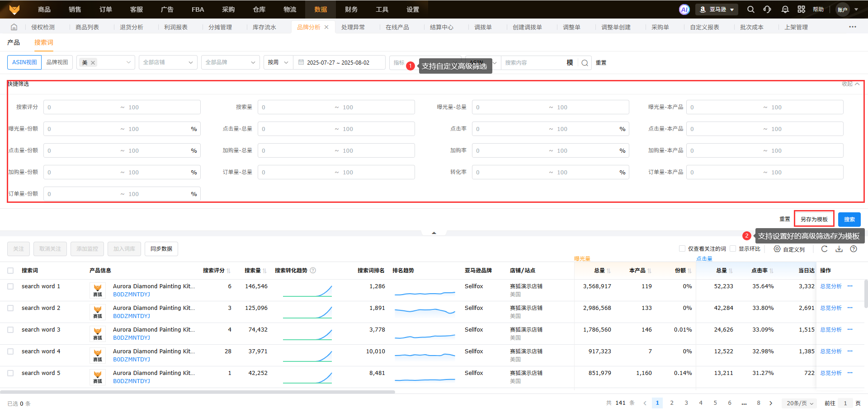The image size is (868, 412).
Task: Click the customer service headset icon
Action: click(x=767, y=9)
